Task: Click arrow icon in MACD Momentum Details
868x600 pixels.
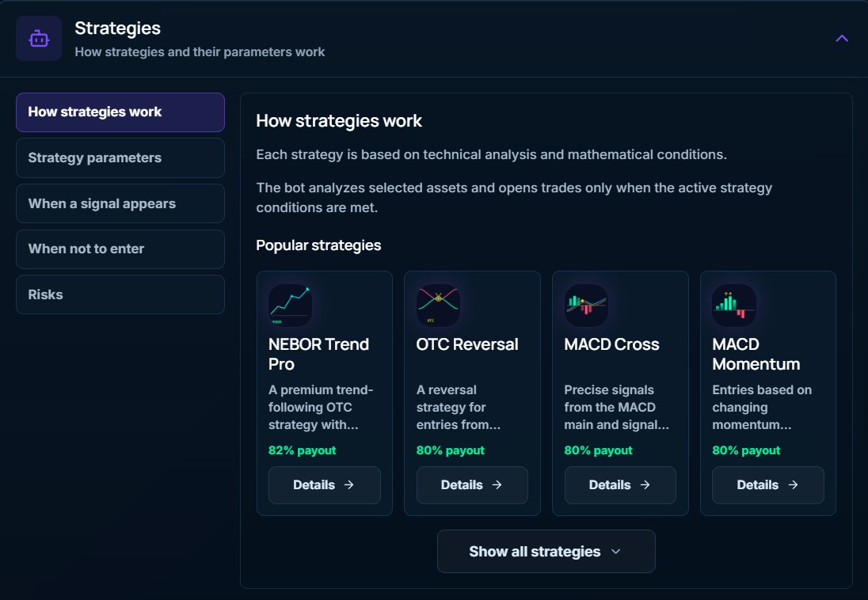Action: 793,485
